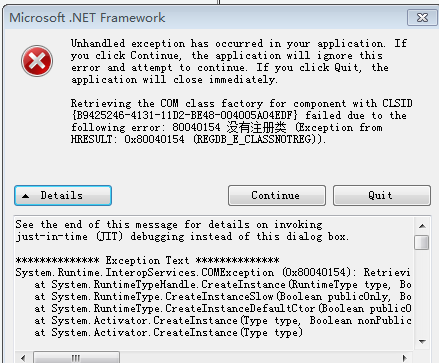Click the Exception Text header line in details

pos(147,260)
